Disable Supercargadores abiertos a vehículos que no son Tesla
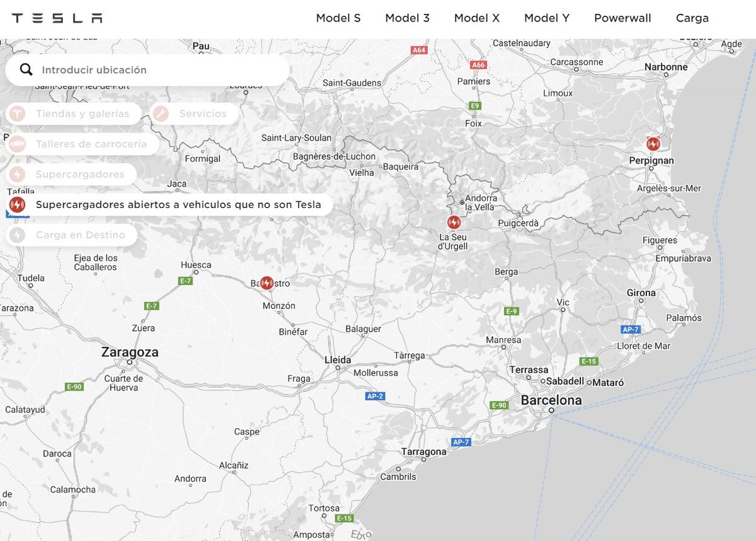Image resolution: width=756 pixels, height=541 pixels. click(169, 204)
